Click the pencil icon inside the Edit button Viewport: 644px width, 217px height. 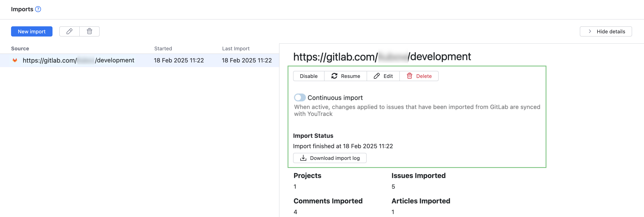376,76
